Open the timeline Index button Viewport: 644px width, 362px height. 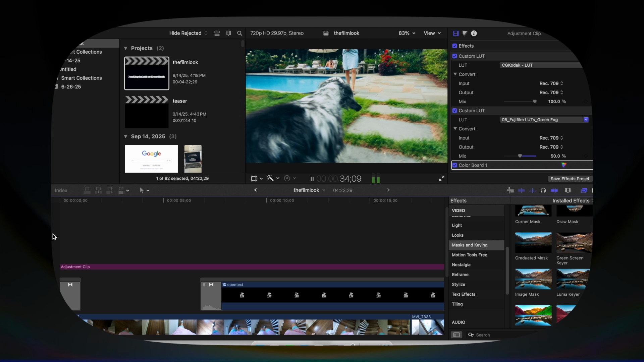tap(61, 190)
